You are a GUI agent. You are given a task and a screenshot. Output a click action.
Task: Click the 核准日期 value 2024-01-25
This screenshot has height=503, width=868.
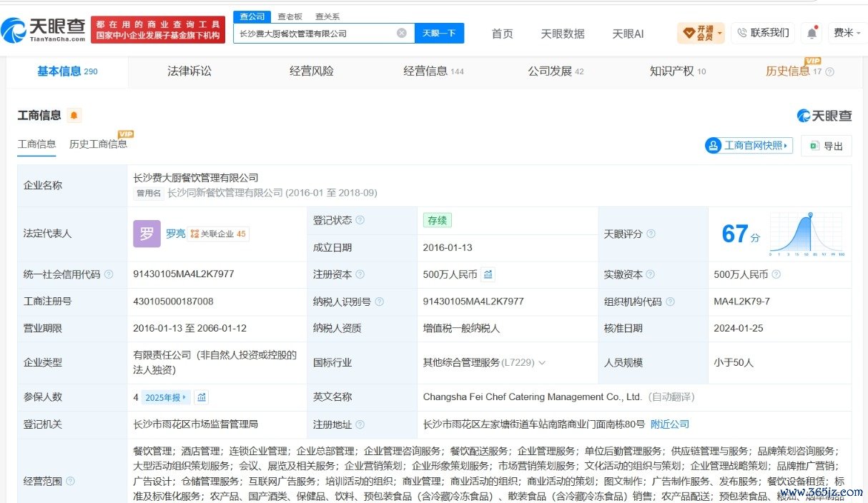click(738, 329)
